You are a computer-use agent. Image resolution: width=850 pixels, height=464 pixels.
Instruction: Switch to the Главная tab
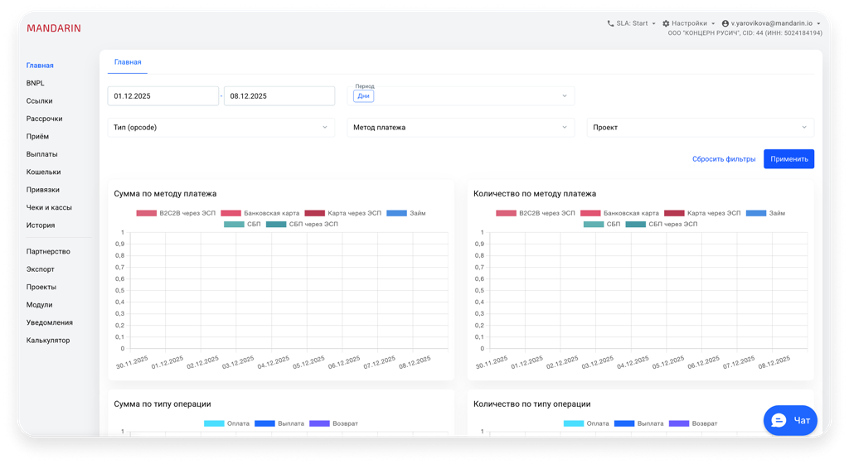click(x=127, y=62)
